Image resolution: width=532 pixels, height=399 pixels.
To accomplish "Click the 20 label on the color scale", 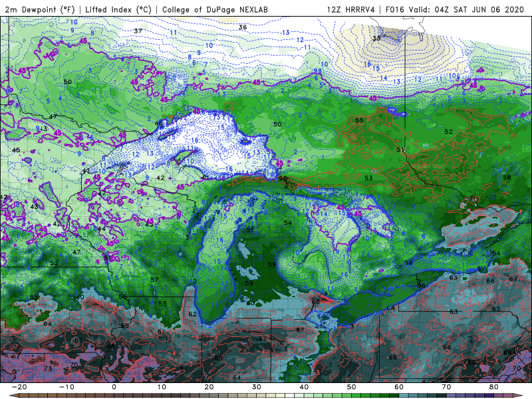I will pyautogui.click(x=209, y=387).
